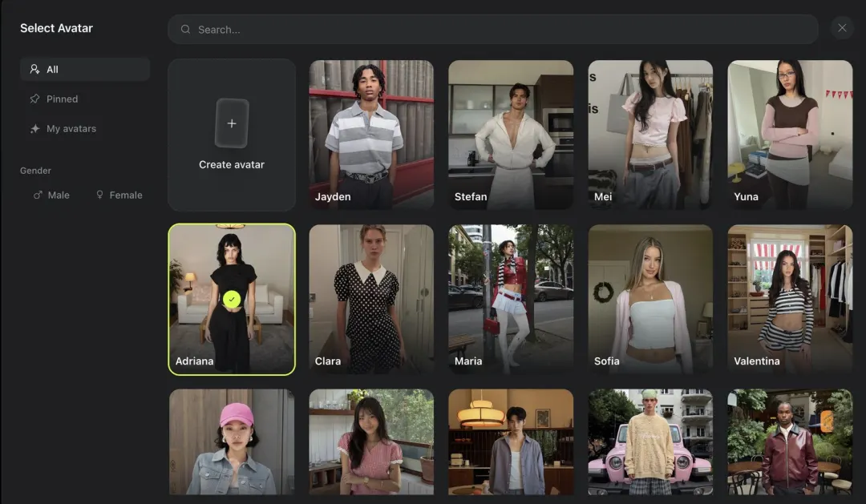Click the green checkmark on Adriana
This screenshot has height=504, width=866.
click(x=232, y=299)
